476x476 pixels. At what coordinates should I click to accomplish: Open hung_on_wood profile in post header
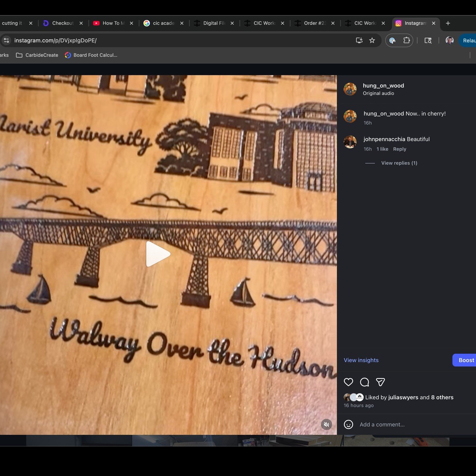[x=383, y=86]
